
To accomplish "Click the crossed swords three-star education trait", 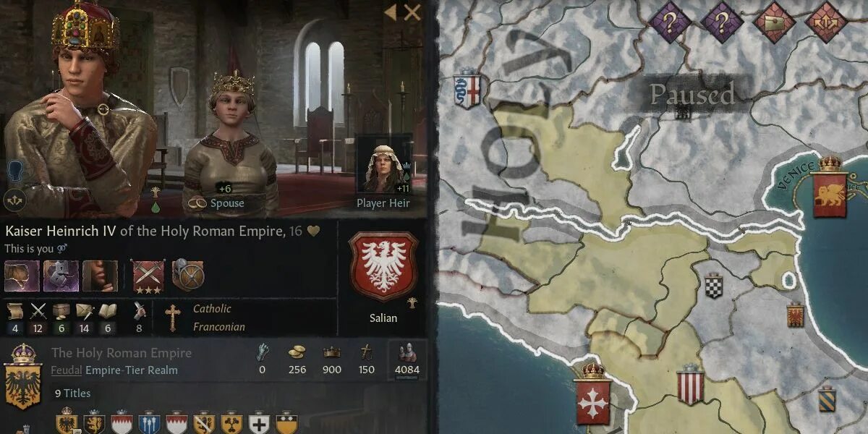I will (x=148, y=276).
